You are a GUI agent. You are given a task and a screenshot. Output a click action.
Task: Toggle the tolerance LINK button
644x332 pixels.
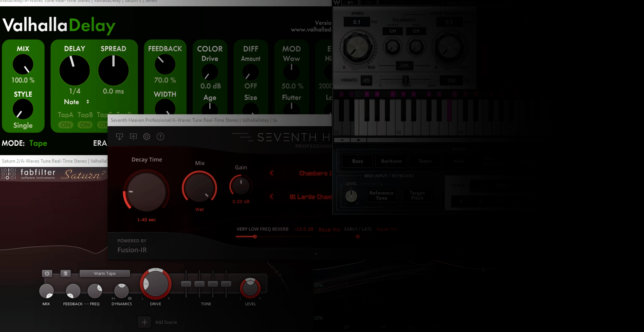pos(405,65)
